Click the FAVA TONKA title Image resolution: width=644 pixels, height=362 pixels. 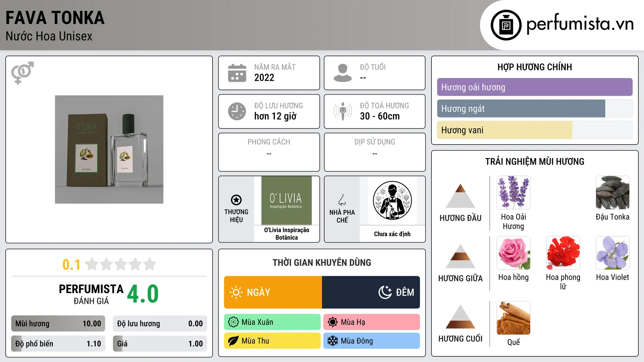point(55,18)
